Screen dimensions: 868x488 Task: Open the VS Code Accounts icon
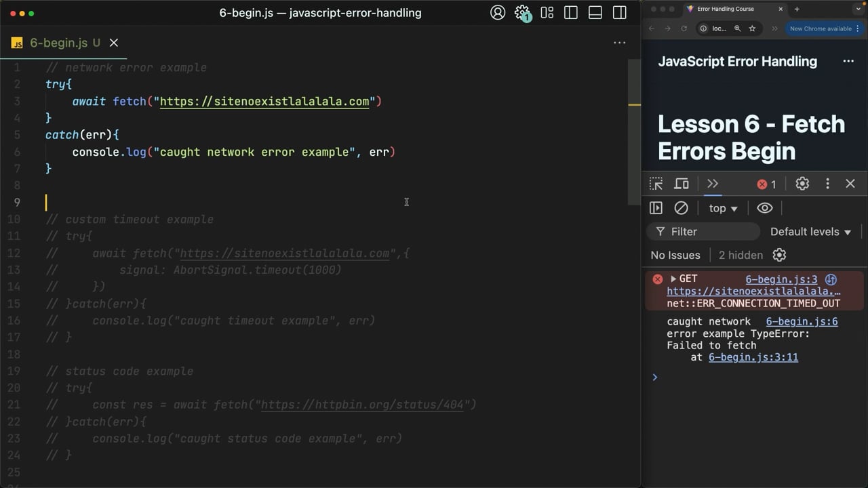pyautogui.click(x=498, y=13)
